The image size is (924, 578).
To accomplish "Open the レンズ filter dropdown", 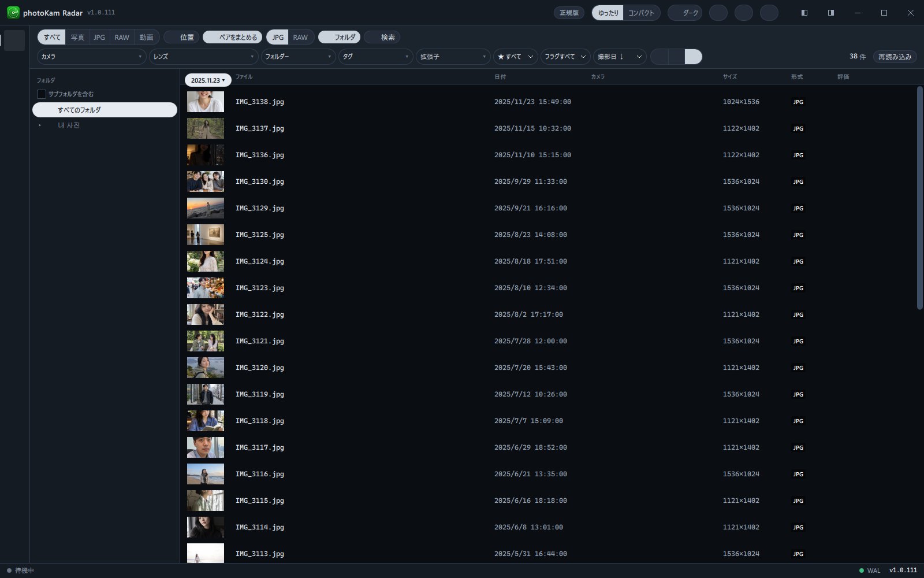I will click(x=203, y=57).
